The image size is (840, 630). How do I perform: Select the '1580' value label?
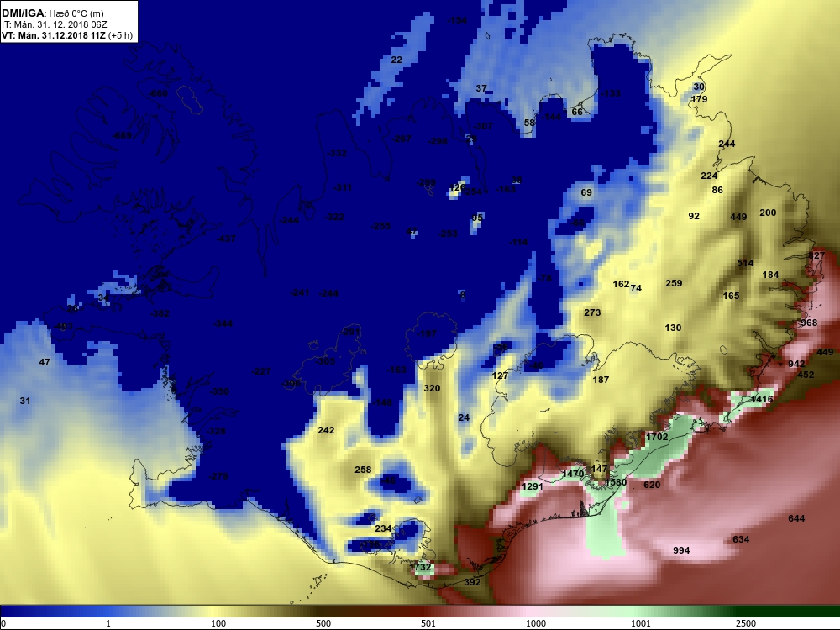click(616, 482)
